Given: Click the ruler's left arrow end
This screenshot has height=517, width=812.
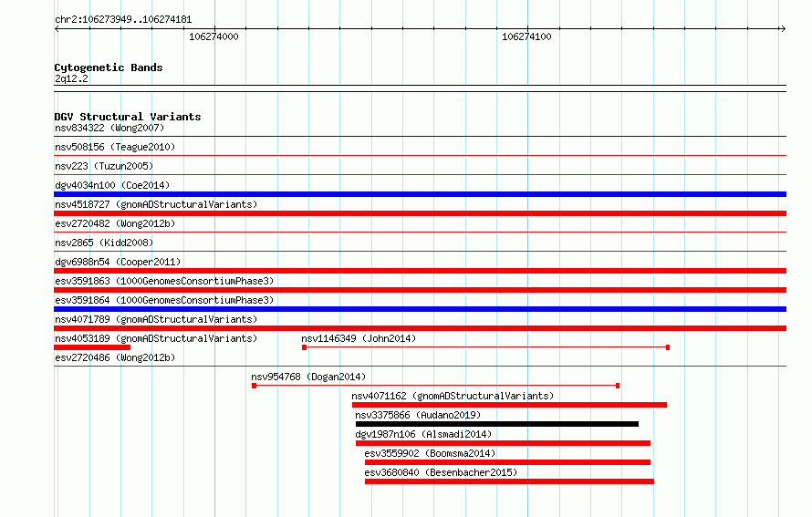Looking at the screenshot, I should [57, 28].
